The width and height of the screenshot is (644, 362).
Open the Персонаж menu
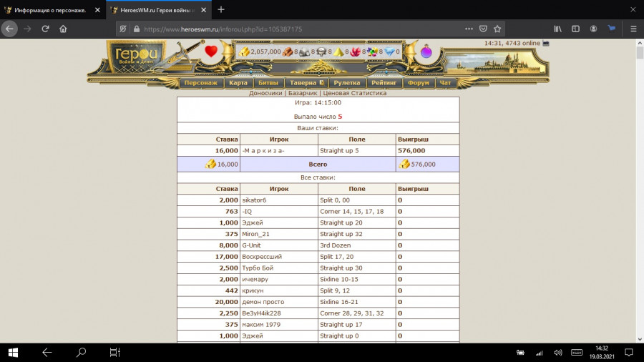(200, 83)
